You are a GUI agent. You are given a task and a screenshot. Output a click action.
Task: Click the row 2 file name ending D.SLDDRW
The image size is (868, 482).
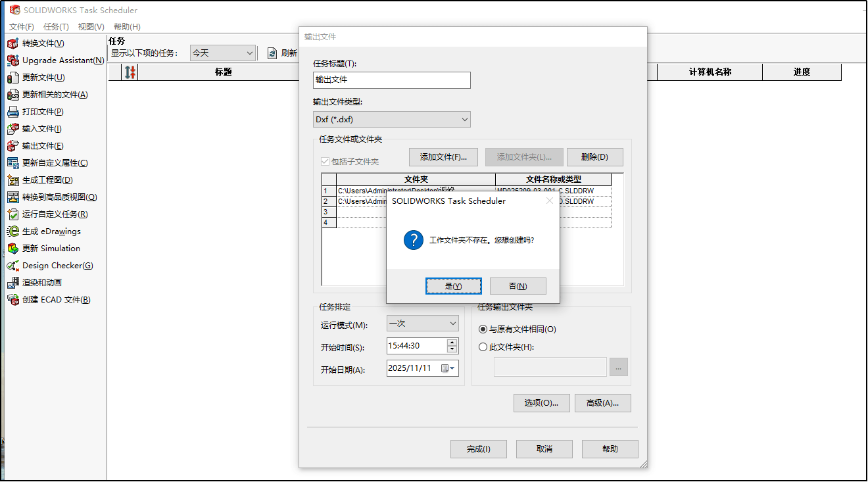click(x=585, y=201)
